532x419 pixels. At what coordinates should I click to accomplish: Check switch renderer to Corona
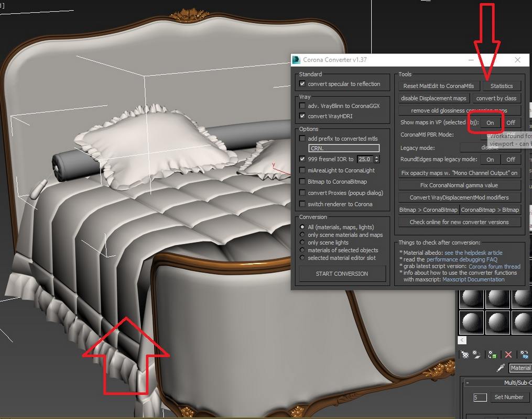coord(302,204)
